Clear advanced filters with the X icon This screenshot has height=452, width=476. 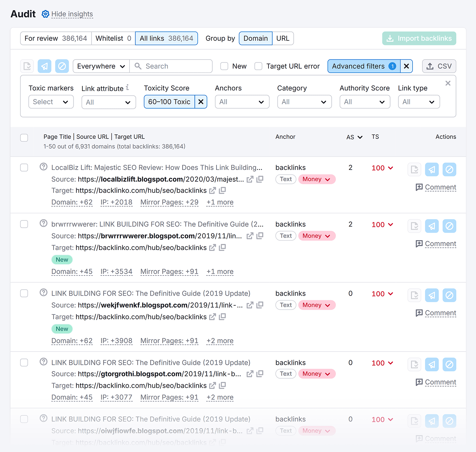(407, 66)
